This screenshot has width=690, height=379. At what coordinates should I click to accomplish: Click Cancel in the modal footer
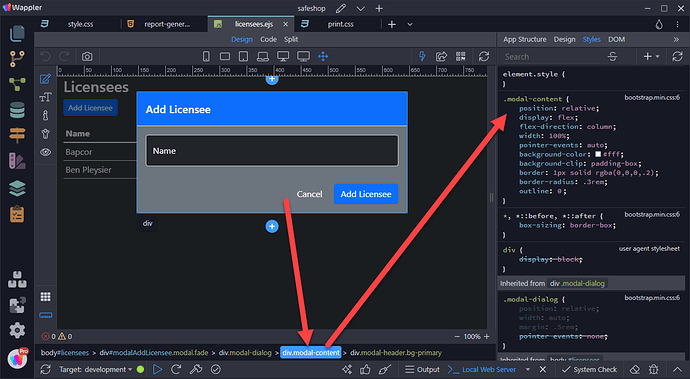coord(309,194)
